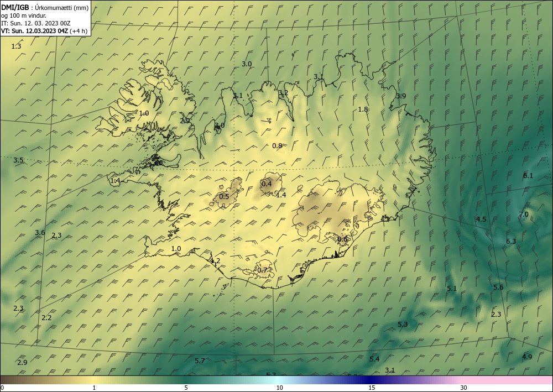
Task: Click the '5.6' value on the map
Action: [498, 288]
